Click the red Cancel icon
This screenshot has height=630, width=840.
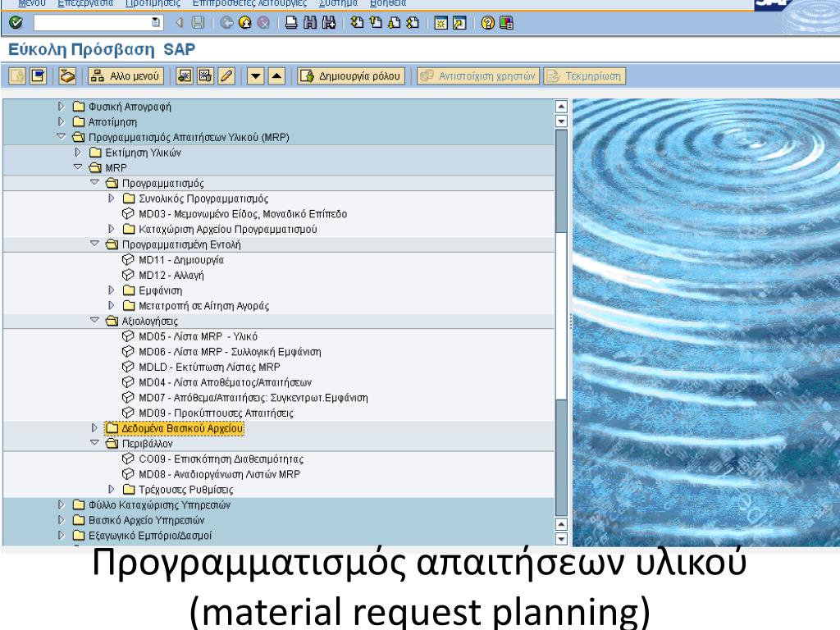[263, 22]
